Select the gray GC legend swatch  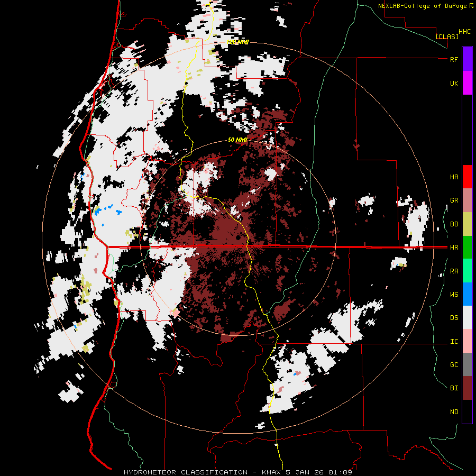tap(467, 364)
